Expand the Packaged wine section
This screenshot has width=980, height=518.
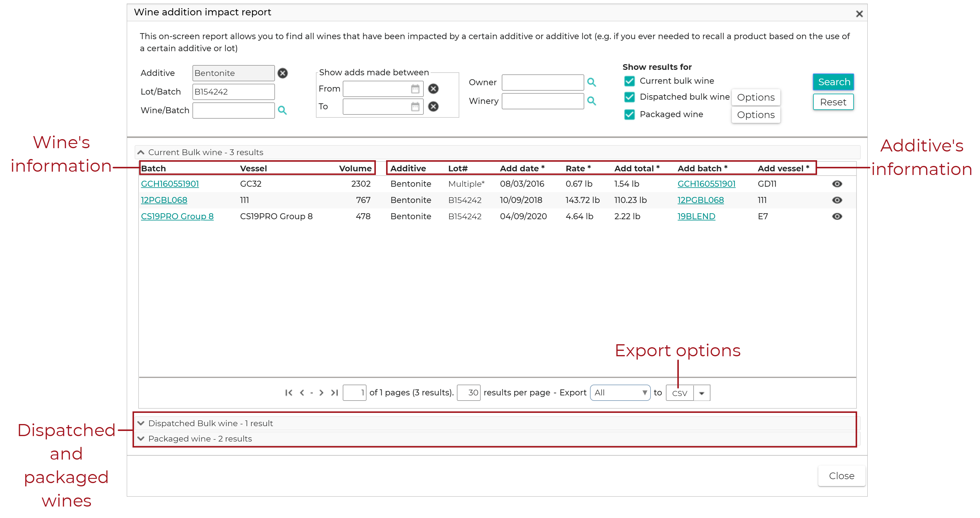[141, 438]
